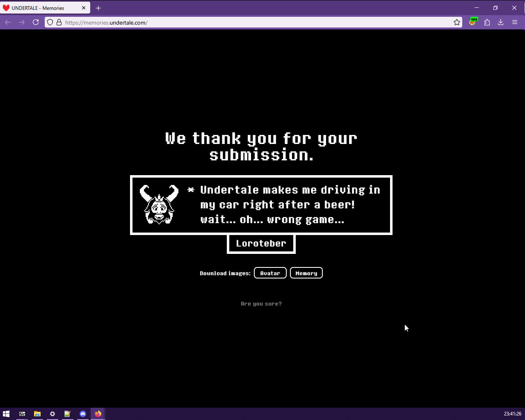
Task: Open 7-Zip from the taskbar
Action: click(22, 414)
